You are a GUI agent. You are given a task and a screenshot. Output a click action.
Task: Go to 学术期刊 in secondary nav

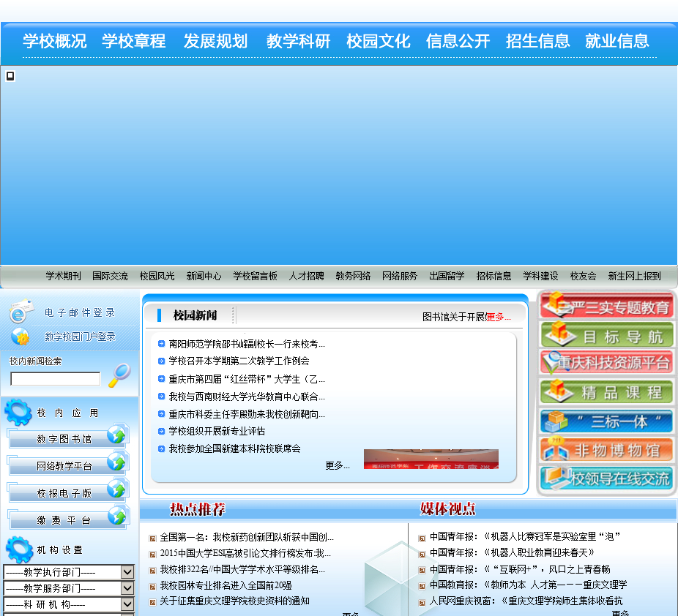point(63,276)
